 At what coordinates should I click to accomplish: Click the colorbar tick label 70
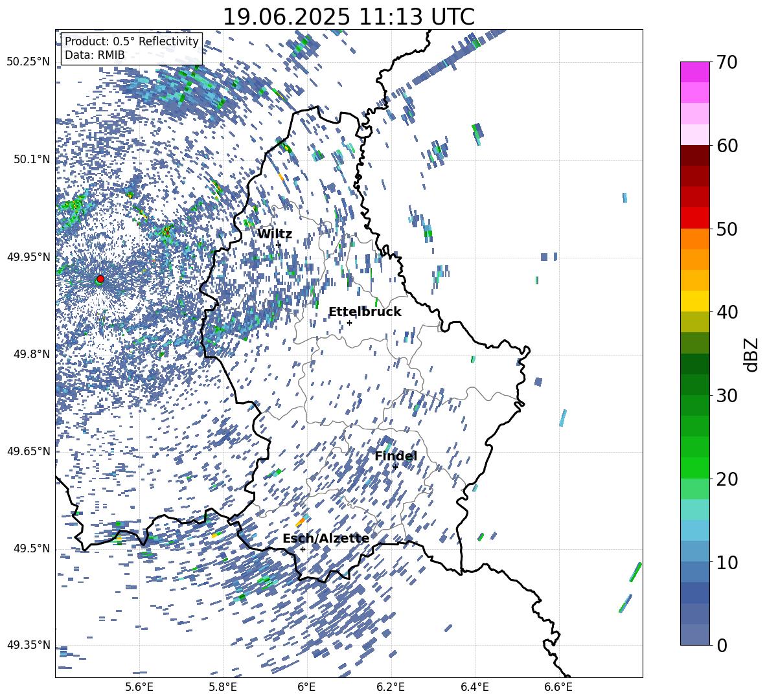[x=727, y=63]
